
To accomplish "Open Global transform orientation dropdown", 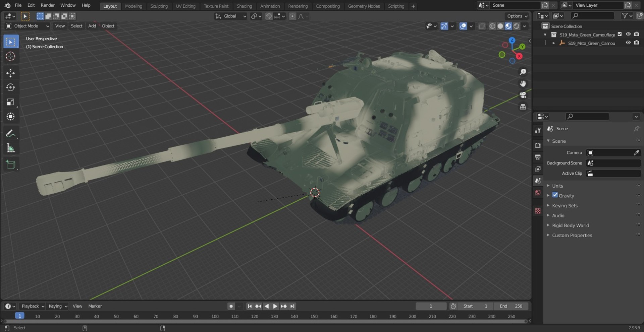I will [x=231, y=16].
